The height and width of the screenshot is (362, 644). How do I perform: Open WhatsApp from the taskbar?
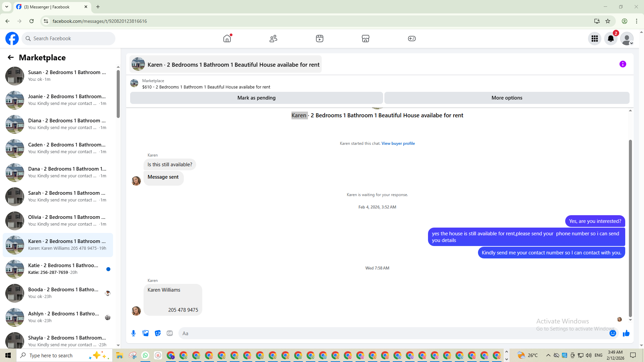click(x=145, y=355)
